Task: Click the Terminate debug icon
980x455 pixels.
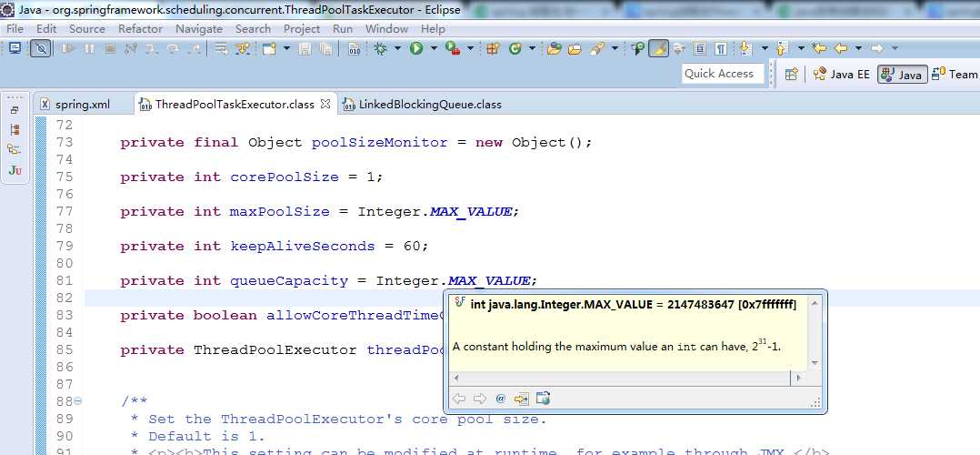Action: pos(110,48)
